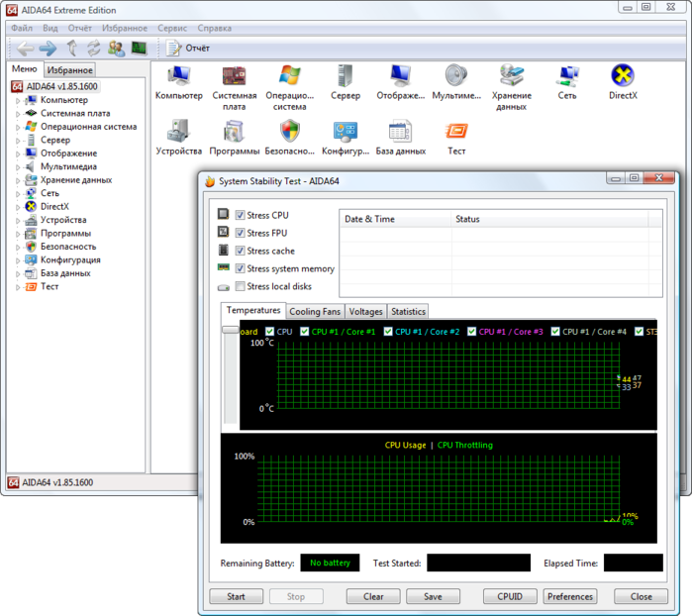
Task: Expand the Хранение данных tree node
Action: (18, 180)
